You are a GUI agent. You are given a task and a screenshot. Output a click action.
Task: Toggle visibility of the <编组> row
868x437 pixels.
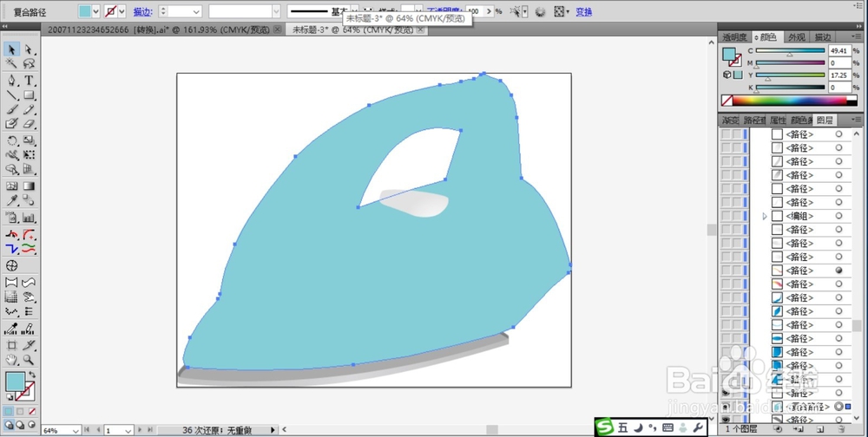point(726,216)
